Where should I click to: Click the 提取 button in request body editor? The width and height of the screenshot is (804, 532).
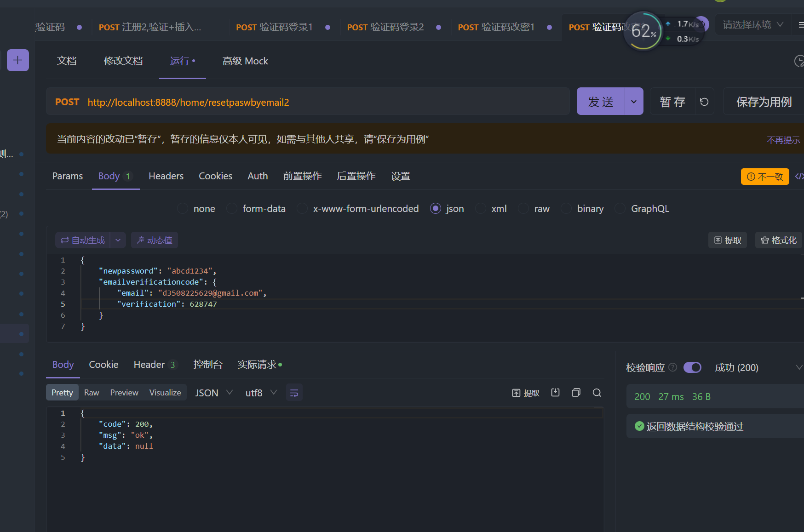point(728,240)
